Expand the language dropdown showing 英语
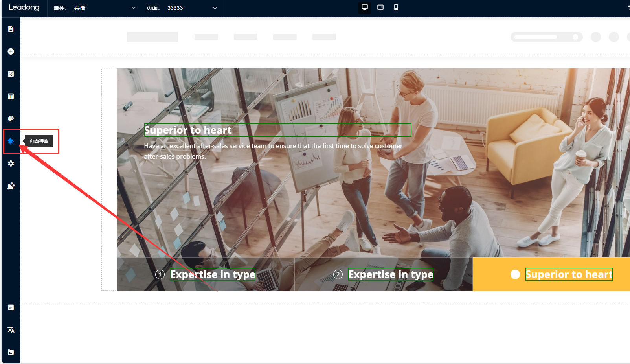This screenshot has height=364, width=630. pyautogui.click(x=104, y=8)
